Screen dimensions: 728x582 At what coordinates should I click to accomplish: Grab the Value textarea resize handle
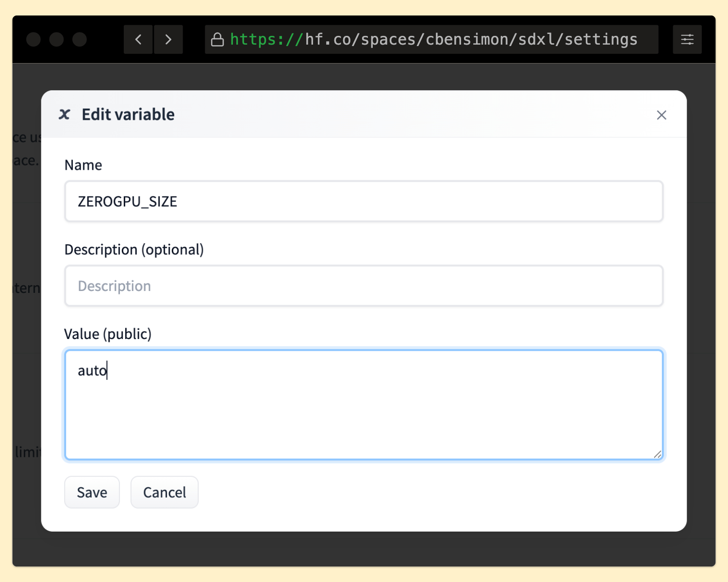pos(657,454)
